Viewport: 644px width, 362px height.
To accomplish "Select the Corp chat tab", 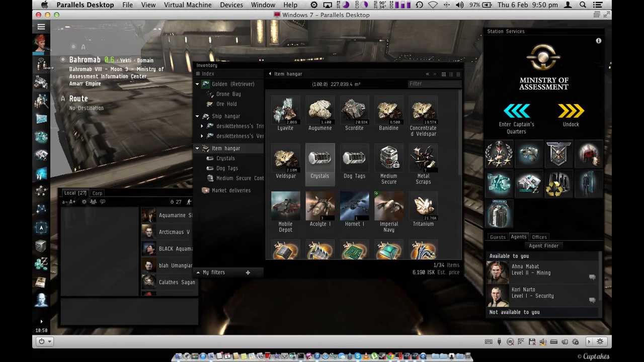I will click(97, 193).
